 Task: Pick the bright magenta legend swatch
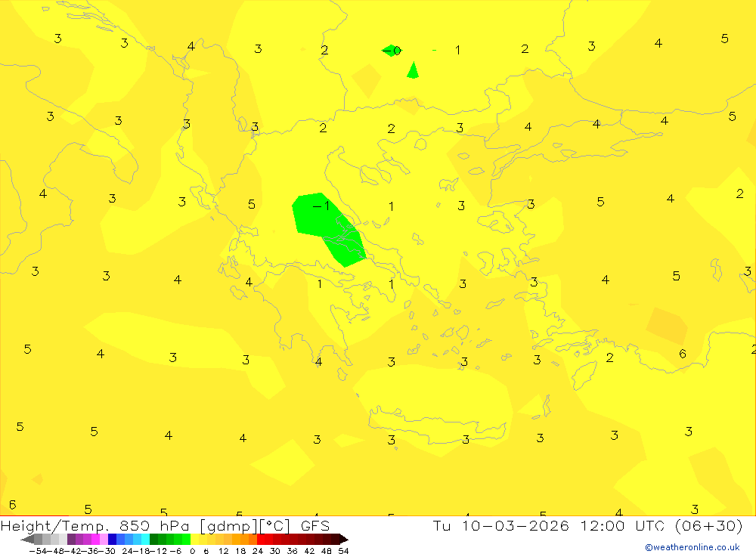point(96,540)
